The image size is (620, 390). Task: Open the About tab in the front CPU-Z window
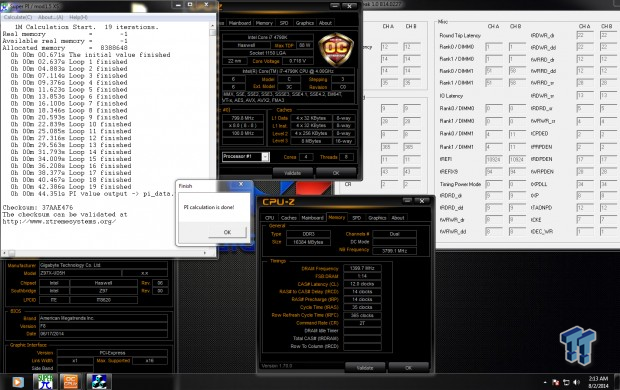click(398, 218)
